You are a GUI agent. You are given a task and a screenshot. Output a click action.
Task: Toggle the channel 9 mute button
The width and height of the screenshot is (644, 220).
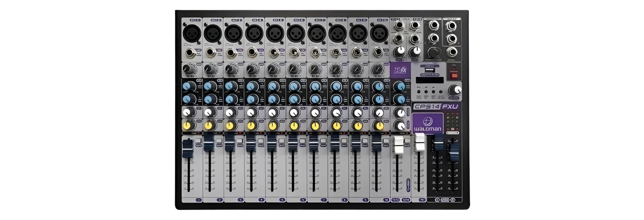pyautogui.click(x=365, y=141)
